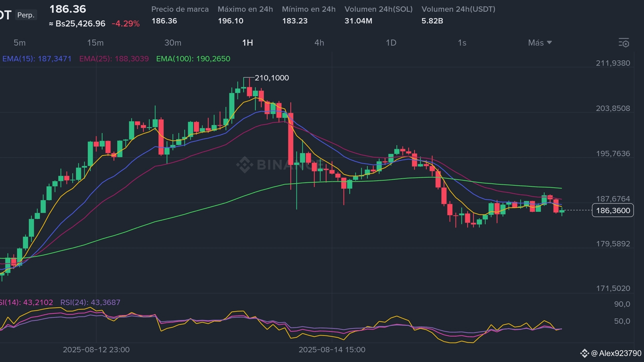
Task: Click the @Alex923790 username watermark
Action: pos(616,353)
